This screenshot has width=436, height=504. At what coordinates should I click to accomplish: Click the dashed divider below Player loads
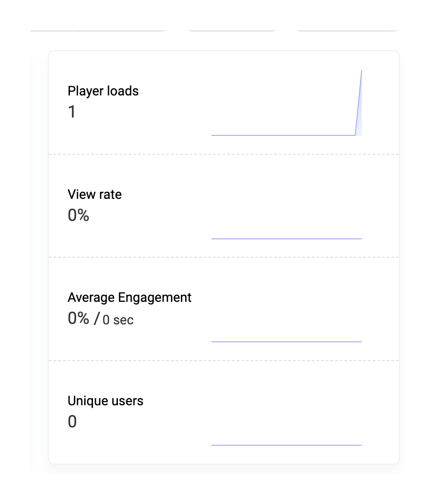coord(224,154)
